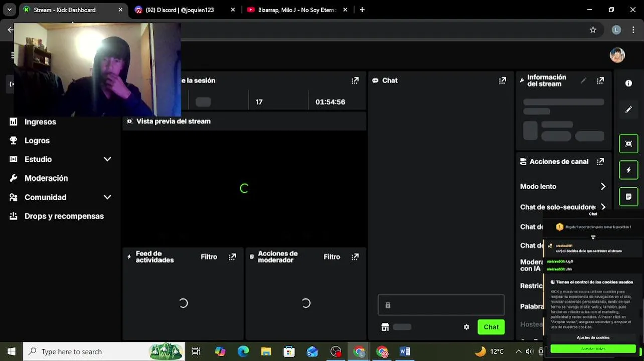Click Ajustes de cookies button

[x=593, y=337]
